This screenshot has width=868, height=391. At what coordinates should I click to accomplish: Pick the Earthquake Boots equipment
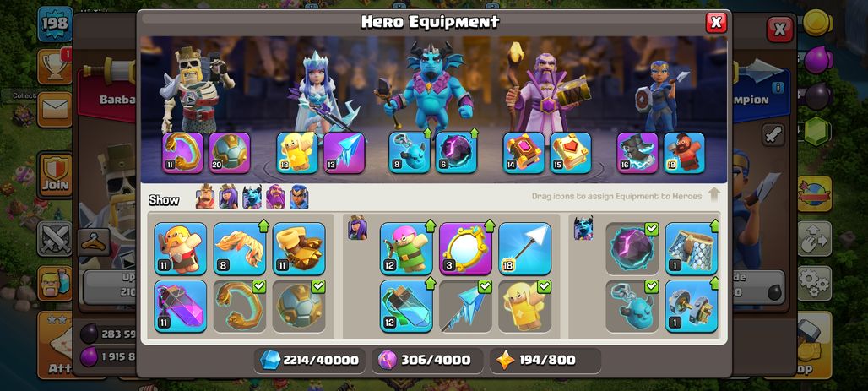coord(299,248)
